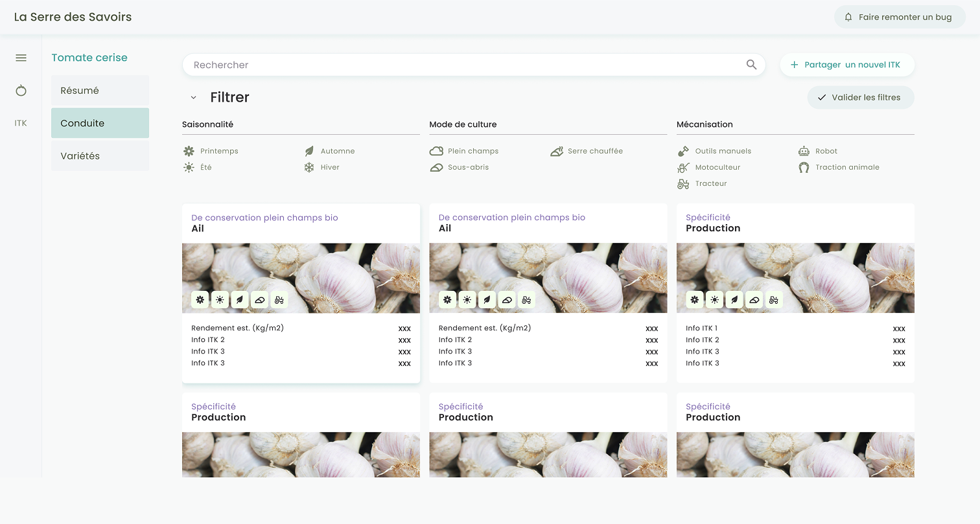
Task: Select ITK in the left sidebar
Action: tap(21, 123)
